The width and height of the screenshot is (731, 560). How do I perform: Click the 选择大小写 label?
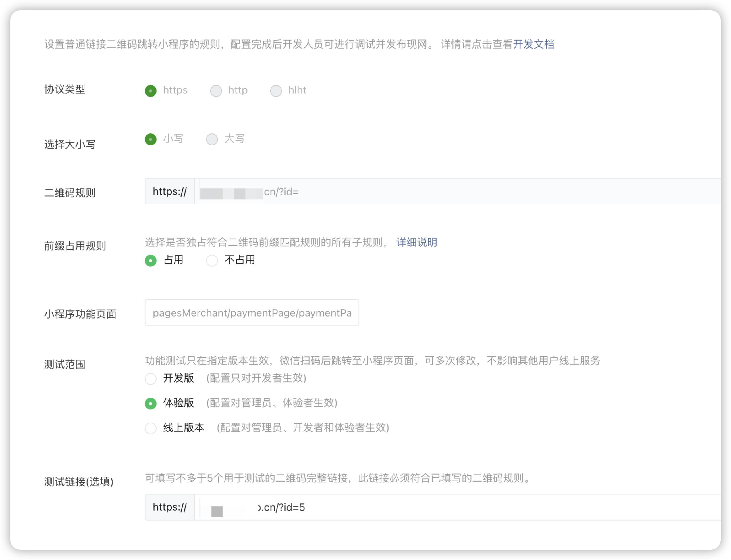[x=70, y=144]
